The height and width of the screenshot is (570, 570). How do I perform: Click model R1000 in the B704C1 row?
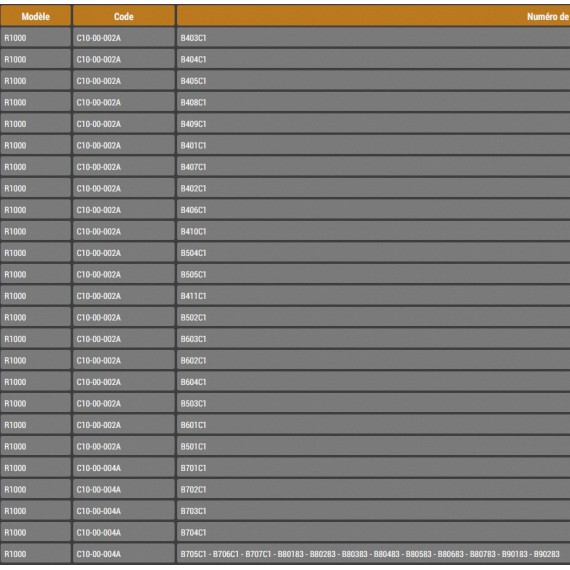[x=15, y=532]
